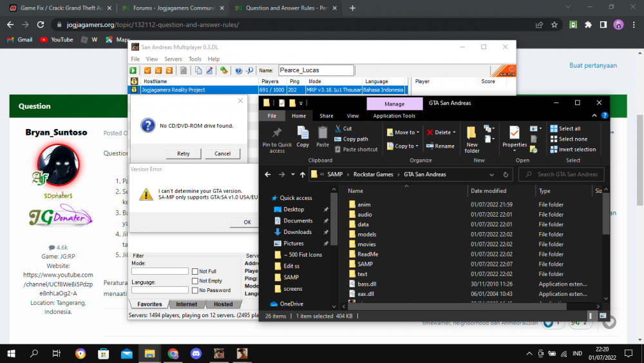
Task: Open Discord from the Windows taskbar
Action: 196,353
